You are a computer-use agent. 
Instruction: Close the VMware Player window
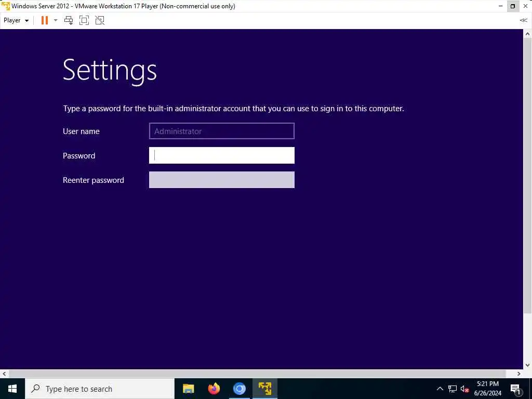(x=526, y=6)
